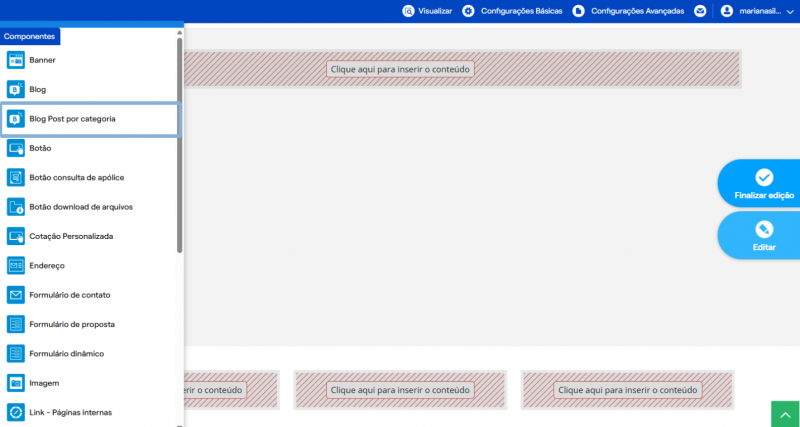Image resolution: width=800 pixels, height=427 pixels.
Task: Select the 'Formulário dinâmico' label
Action: [x=67, y=354]
